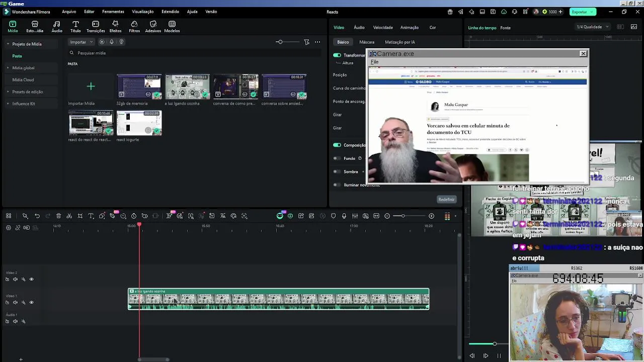Select the Pasta folder in media tree

tap(17, 56)
